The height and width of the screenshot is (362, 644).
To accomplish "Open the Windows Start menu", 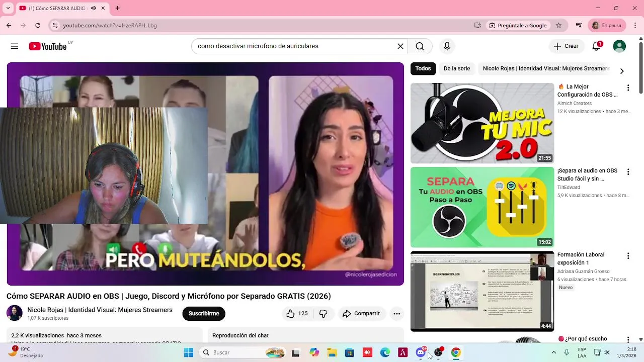I will pos(189,352).
